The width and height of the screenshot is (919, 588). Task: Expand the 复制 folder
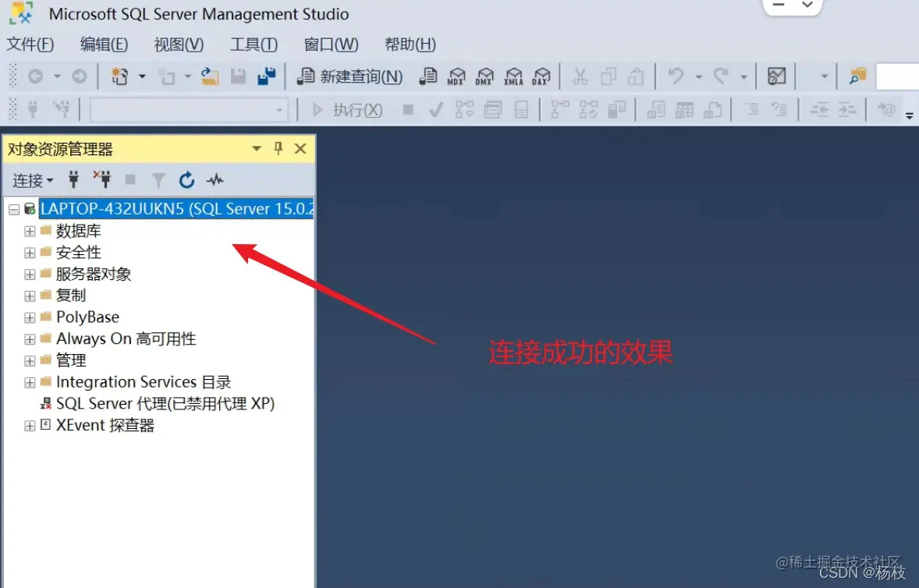(x=30, y=296)
